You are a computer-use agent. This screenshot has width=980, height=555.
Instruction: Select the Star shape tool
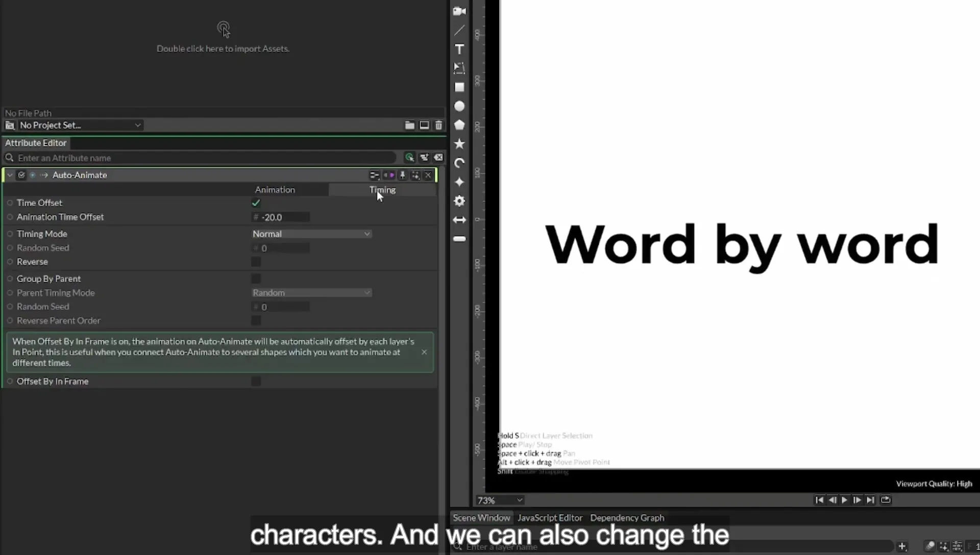[459, 144]
